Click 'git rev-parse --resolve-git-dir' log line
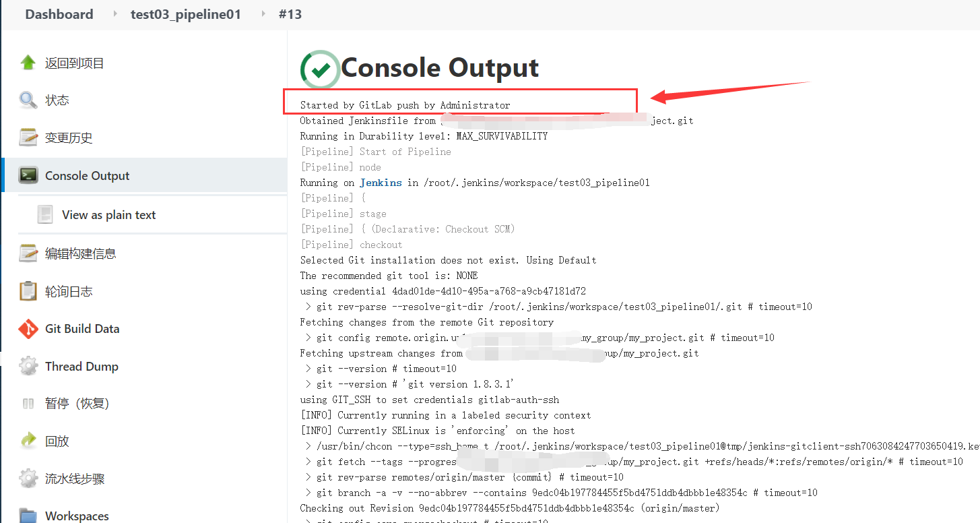 (559, 307)
